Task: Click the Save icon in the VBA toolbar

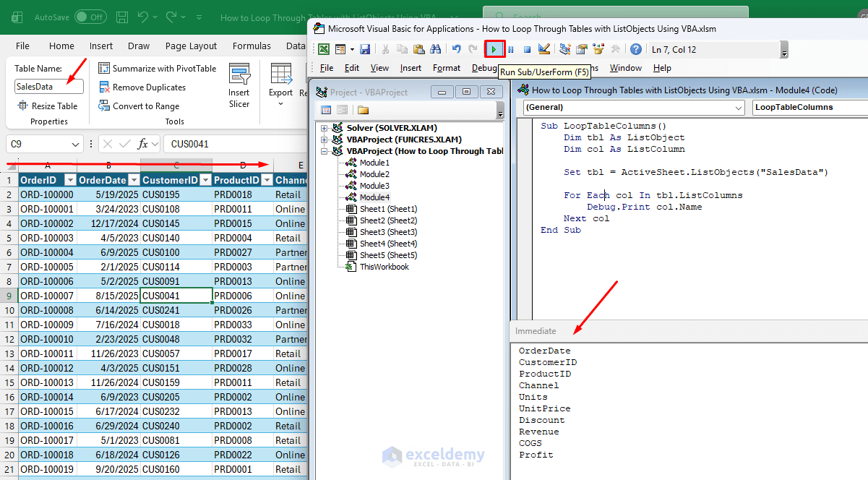Action: [x=365, y=49]
